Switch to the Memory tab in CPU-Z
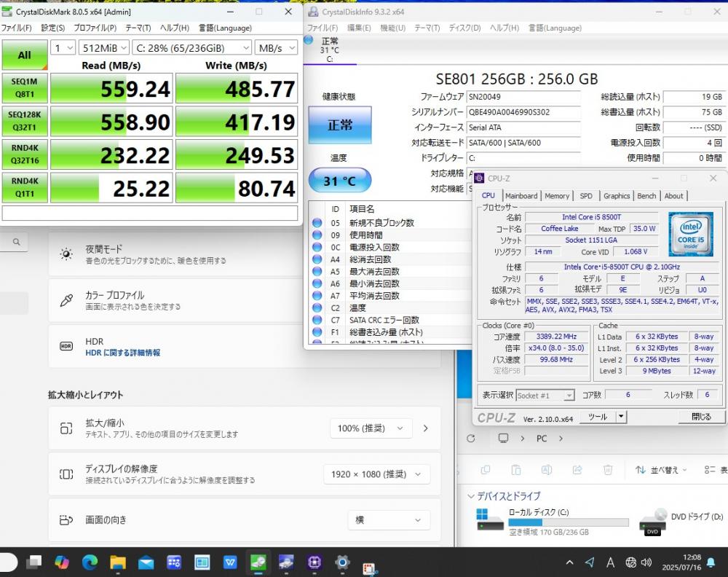 (x=557, y=196)
